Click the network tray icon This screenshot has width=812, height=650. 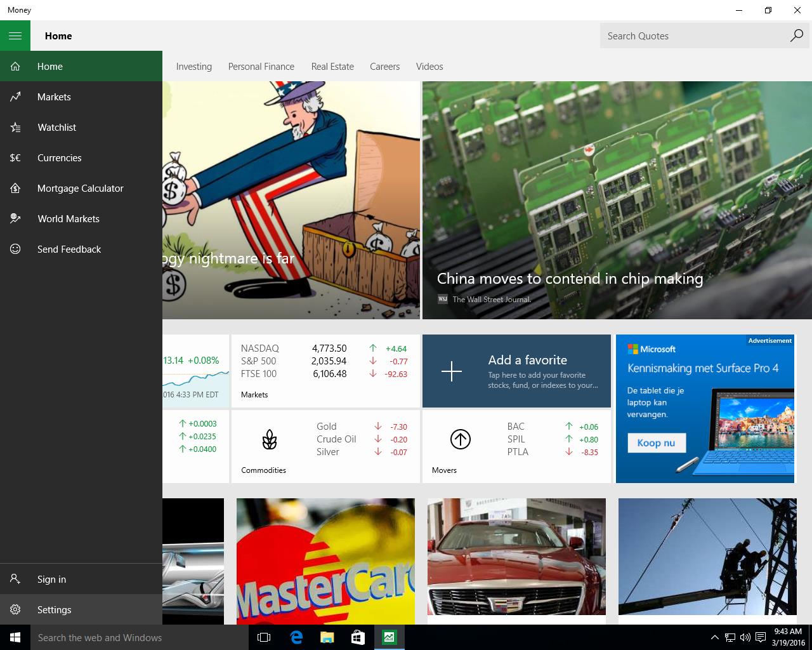coord(730,637)
